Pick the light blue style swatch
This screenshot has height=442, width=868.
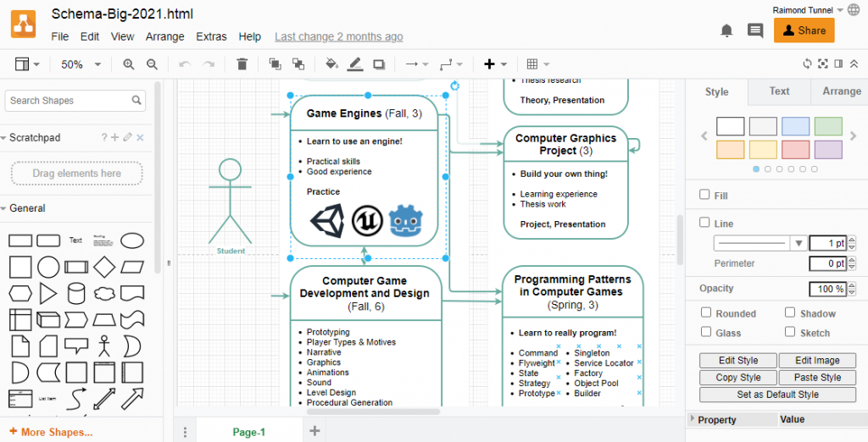point(795,126)
